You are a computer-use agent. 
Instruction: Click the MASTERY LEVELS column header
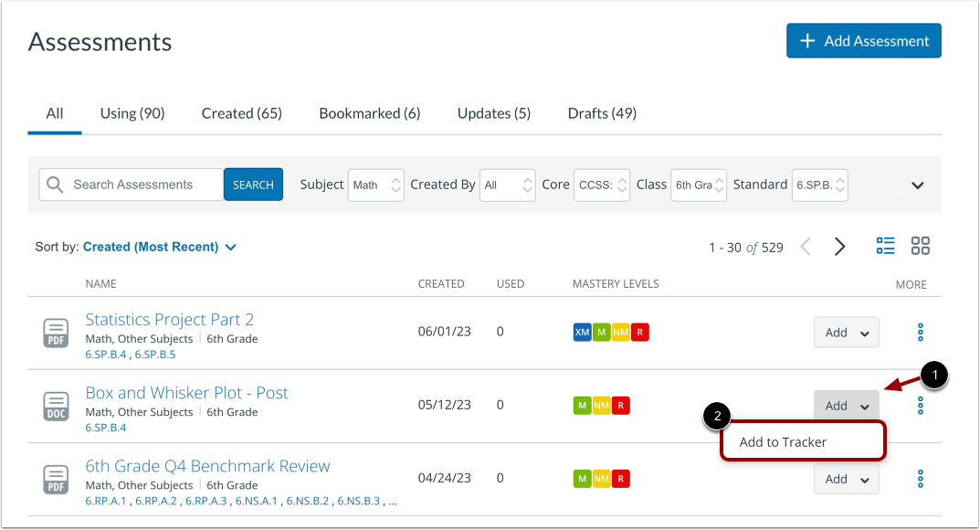point(616,284)
